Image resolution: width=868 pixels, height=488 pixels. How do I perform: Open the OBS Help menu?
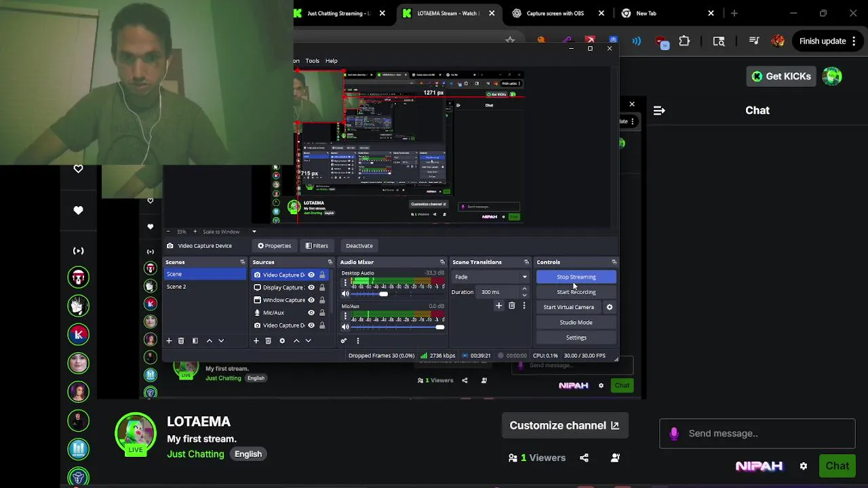click(x=331, y=61)
